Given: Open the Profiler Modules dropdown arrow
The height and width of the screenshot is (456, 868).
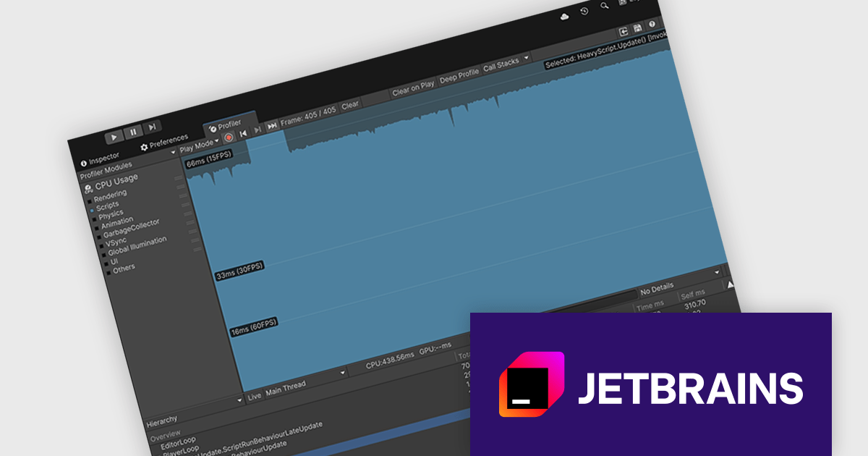Looking at the screenshot, I should 174,153.
